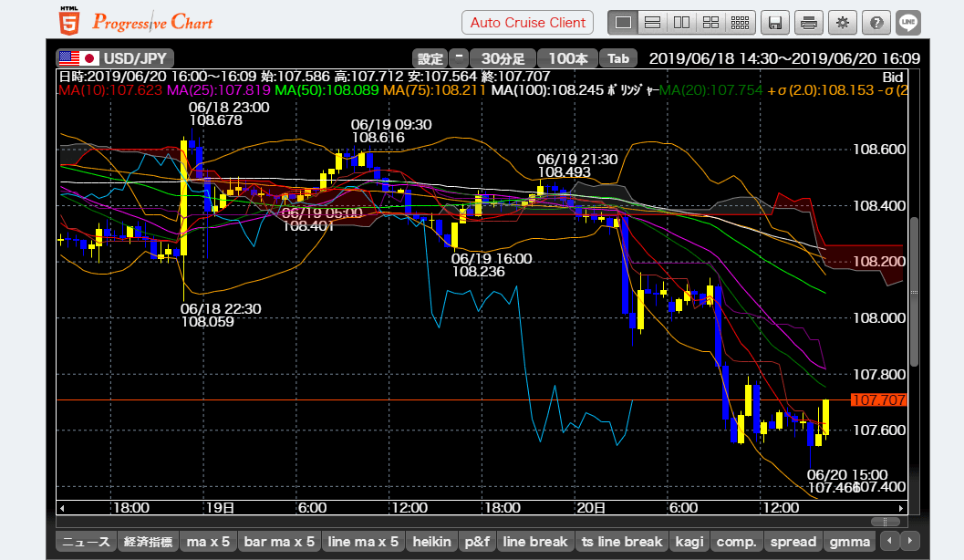Click the horizontal chart scrollbar thumb
The height and width of the screenshot is (560, 964).
click(x=886, y=522)
